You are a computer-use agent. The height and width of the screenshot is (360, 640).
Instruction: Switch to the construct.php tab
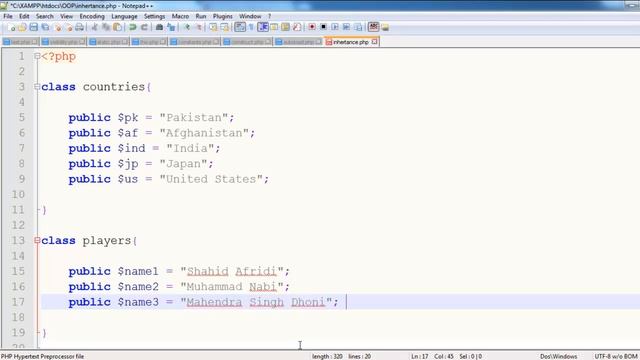tap(247, 42)
